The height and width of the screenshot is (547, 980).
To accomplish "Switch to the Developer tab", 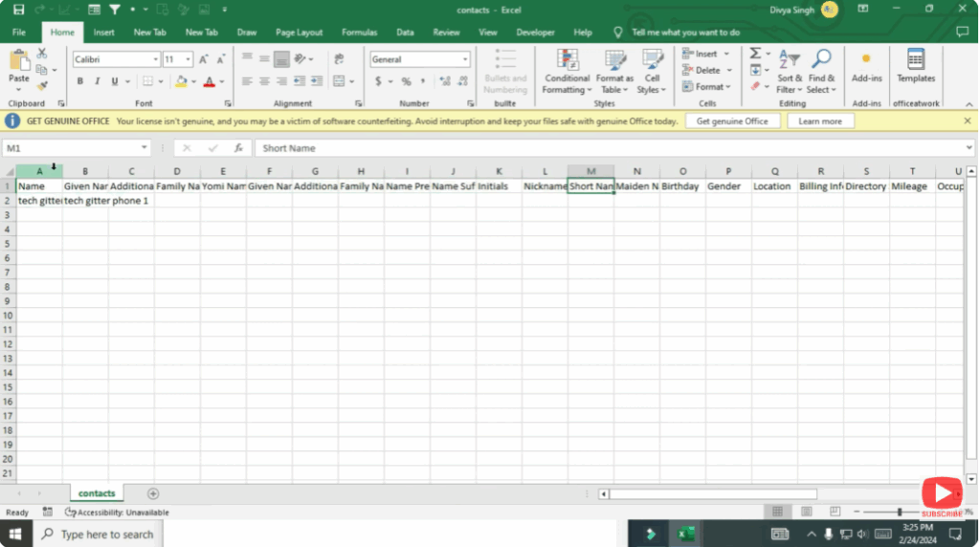I will 535,32.
